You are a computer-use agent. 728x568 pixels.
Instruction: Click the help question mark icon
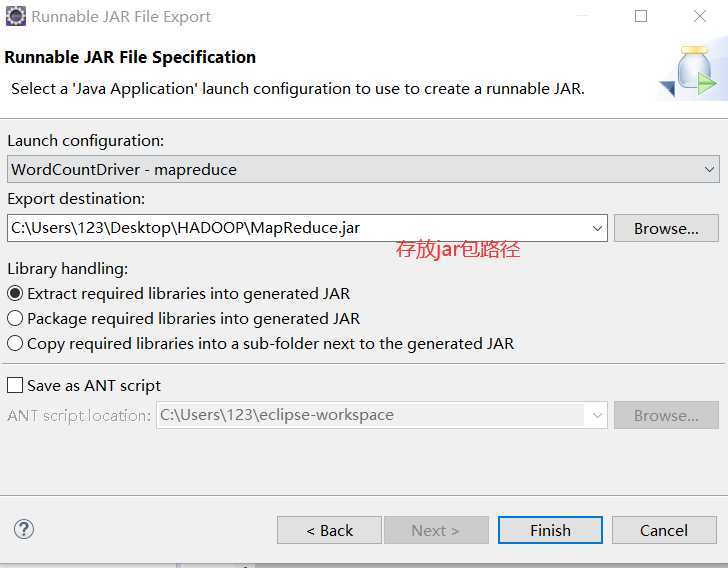coord(24,529)
